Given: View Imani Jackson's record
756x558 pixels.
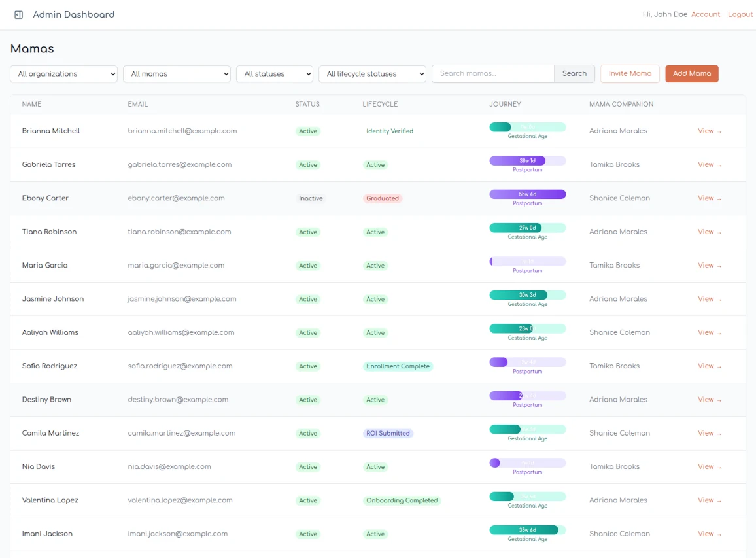Looking at the screenshot, I should [x=709, y=534].
